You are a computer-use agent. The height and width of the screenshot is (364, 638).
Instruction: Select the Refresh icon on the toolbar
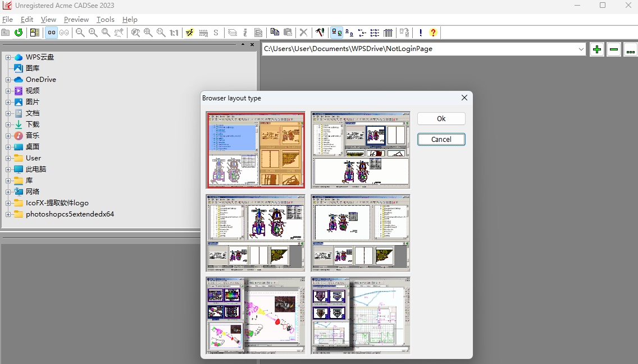tap(19, 32)
